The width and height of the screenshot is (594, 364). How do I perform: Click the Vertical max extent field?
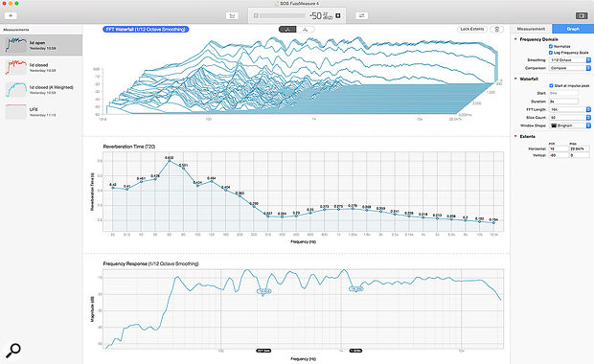click(x=580, y=155)
